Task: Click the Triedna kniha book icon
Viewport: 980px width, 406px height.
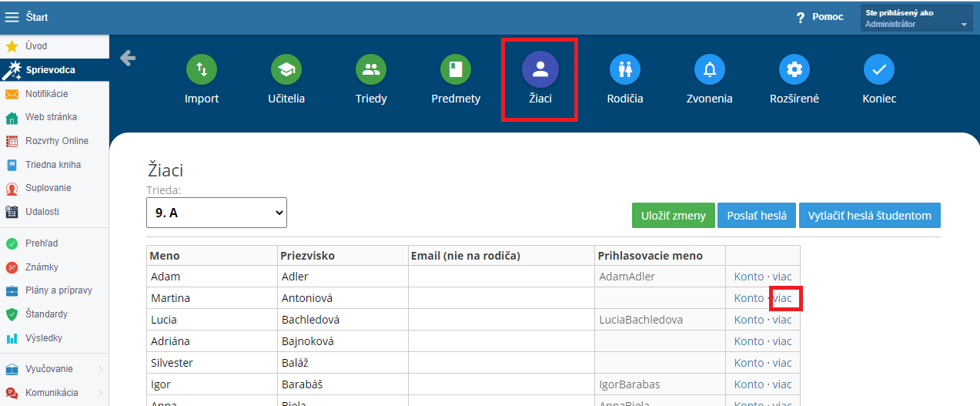Action: [12, 165]
